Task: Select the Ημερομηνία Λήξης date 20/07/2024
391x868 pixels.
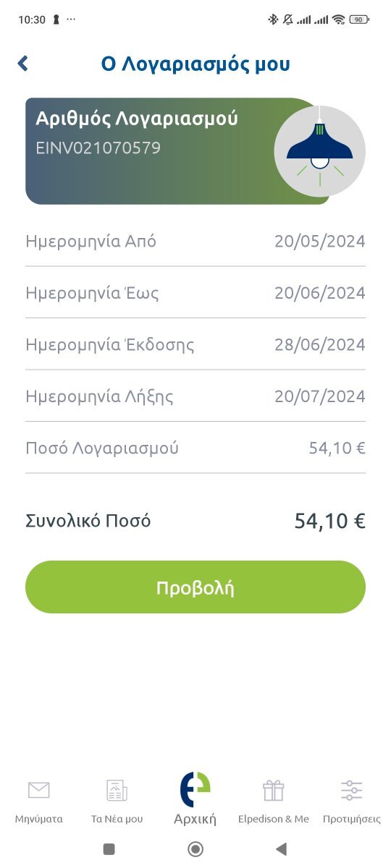Action: (320, 396)
